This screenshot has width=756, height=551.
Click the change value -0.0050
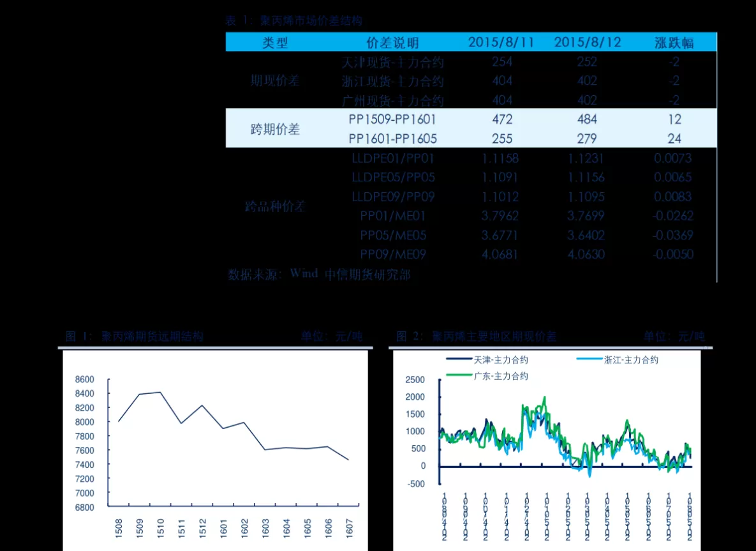[672, 254]
